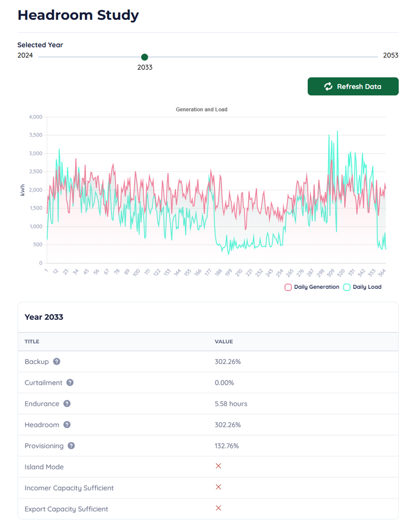Click the 2053 end label of slider
This screenshot has height=532, width=415.
tap(390, 56)
